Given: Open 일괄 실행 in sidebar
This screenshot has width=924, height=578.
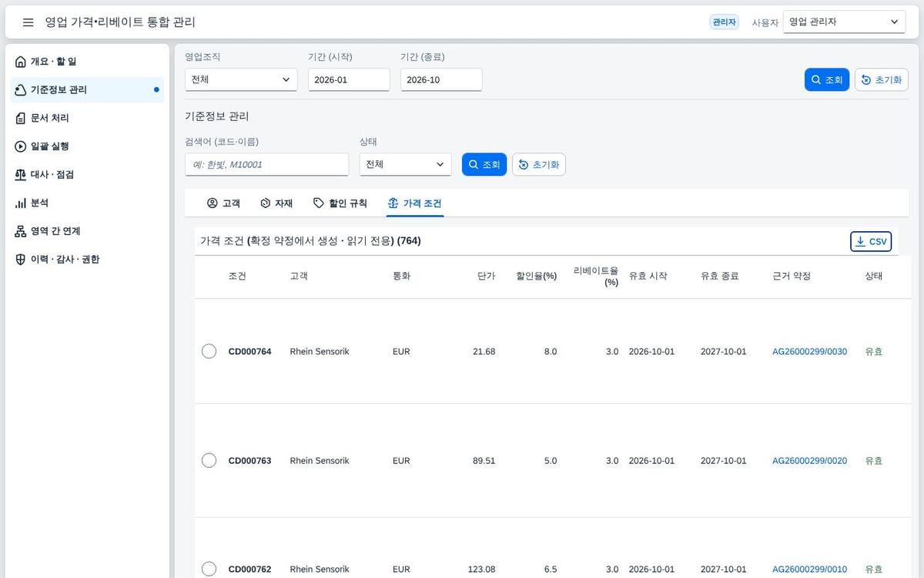Looking at the screenshot, I should pyautogui.click(x=88, y=146).
